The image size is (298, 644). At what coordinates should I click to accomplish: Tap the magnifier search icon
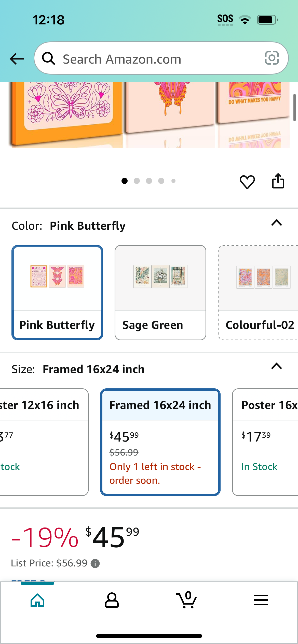point(48,58)
